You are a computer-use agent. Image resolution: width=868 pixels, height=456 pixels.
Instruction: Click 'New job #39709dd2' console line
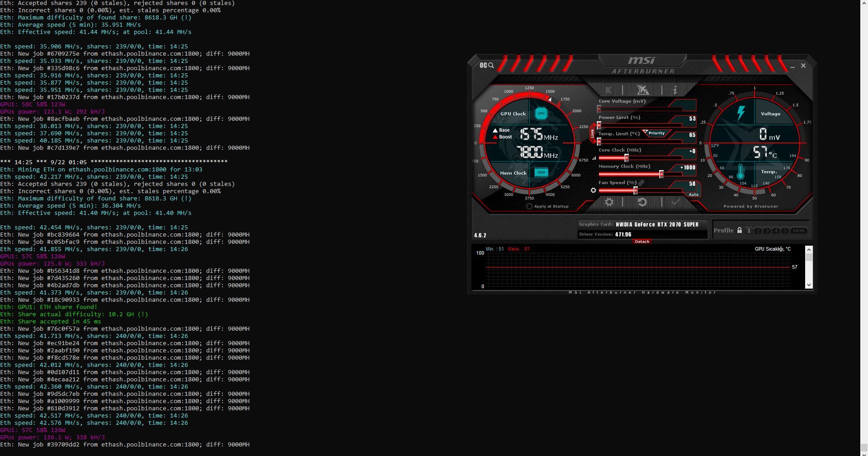(x=125, y=445)
